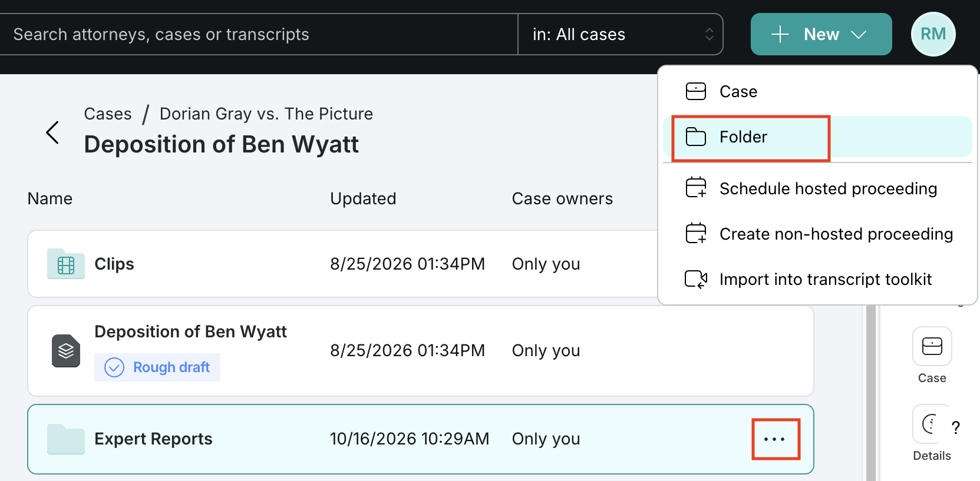Open more options for Expert Reports
Viewport: 980px width, 481px height.
[774, 439]
